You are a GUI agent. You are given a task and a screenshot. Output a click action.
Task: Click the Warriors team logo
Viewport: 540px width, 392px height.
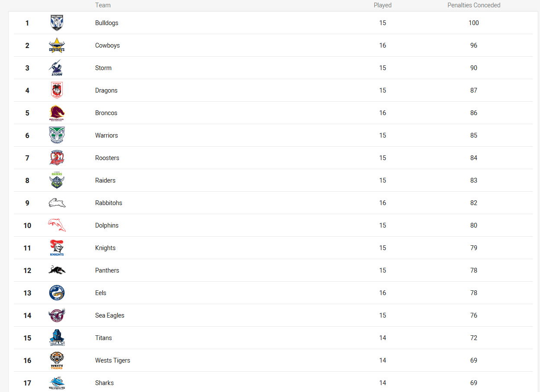57,135
